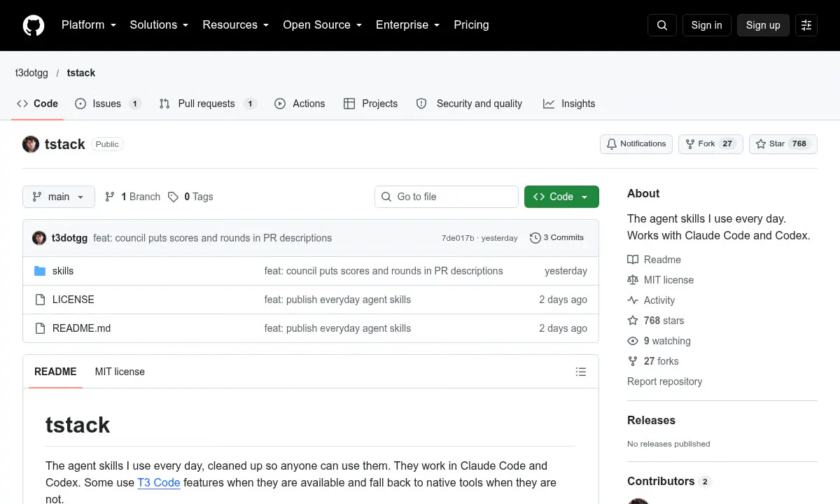
Task: Switch to the Actions tab
Action: click(x=300, y=104)
